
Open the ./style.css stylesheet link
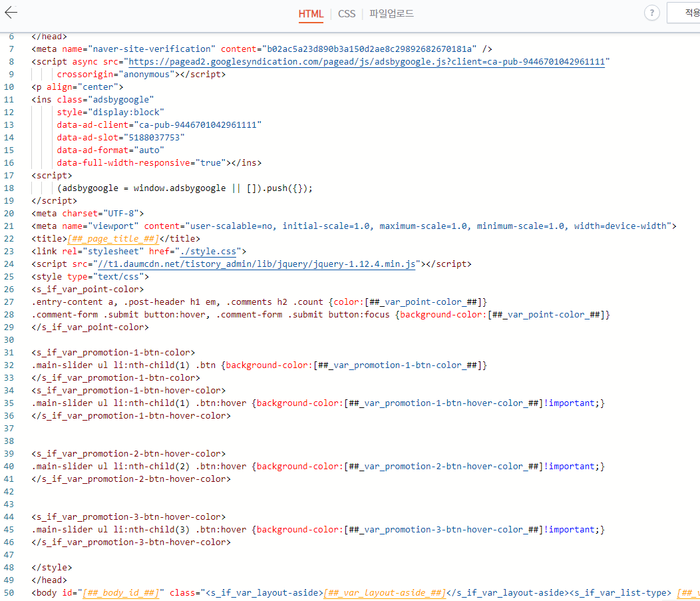(208, 252)
